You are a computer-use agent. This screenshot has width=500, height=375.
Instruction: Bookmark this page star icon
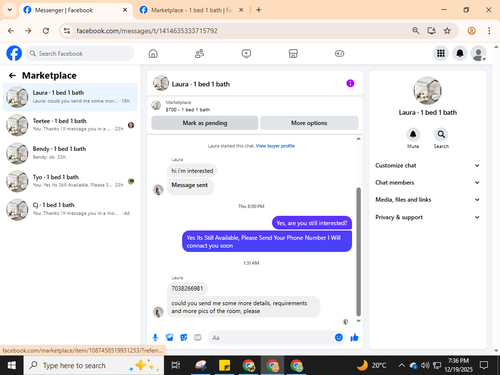coord(447,31)
